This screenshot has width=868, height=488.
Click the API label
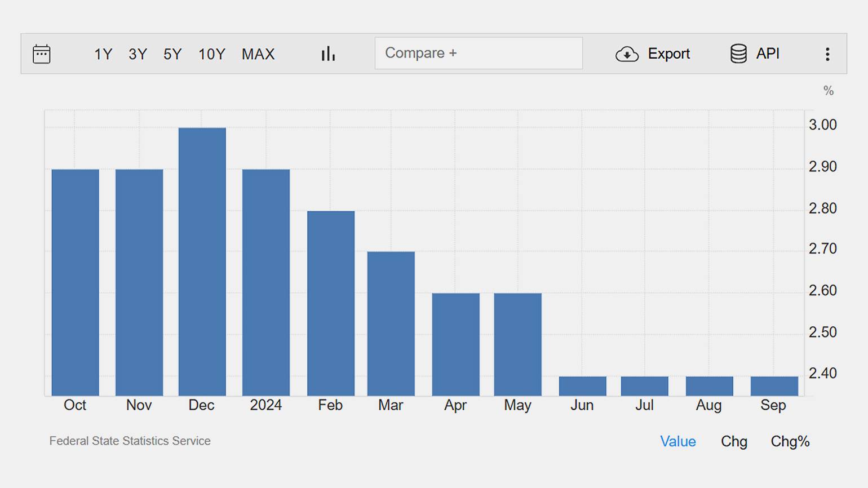click(x=768, y=54)
